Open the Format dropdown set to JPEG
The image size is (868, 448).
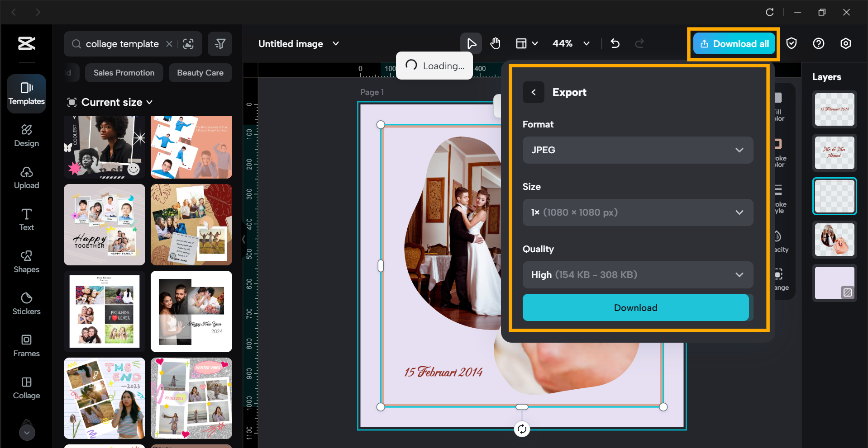click(637, 150)
